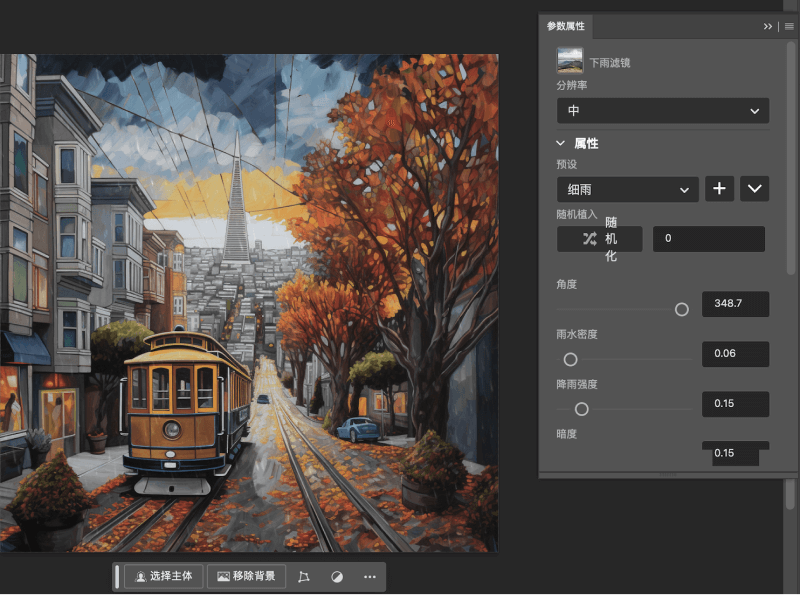This screenshot has height=595, width=800.
Task: Click the 雨水密度 slider handle
Action: click(570, 358)
